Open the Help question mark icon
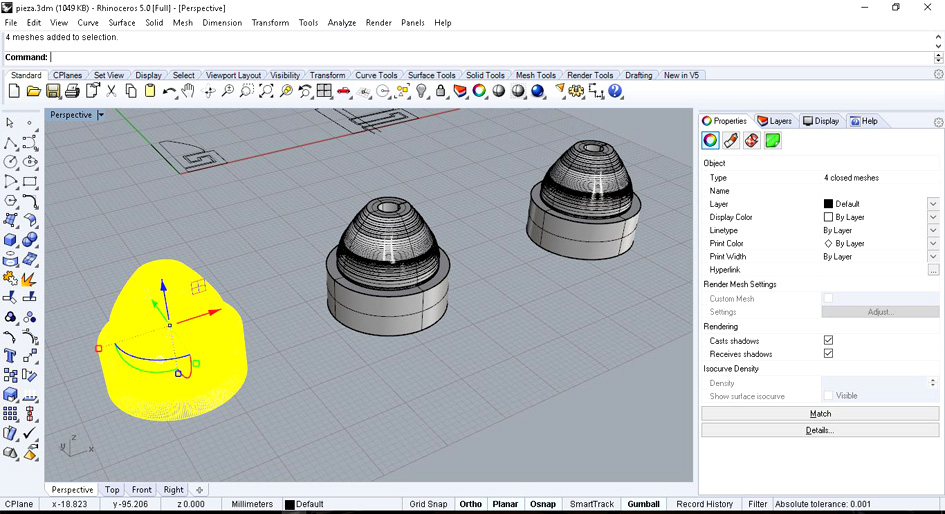Viewport: 945px width, 514px height. pos(615,91)
